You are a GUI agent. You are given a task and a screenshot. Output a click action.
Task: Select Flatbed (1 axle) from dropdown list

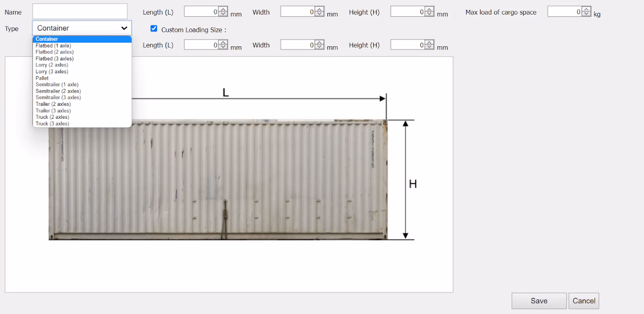pyautogui.click(x=53, y=45)
